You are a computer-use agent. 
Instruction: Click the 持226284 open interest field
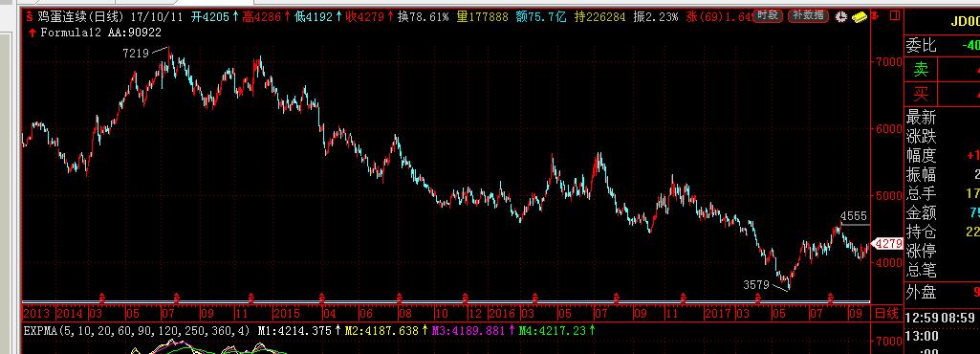click(600, 17)
